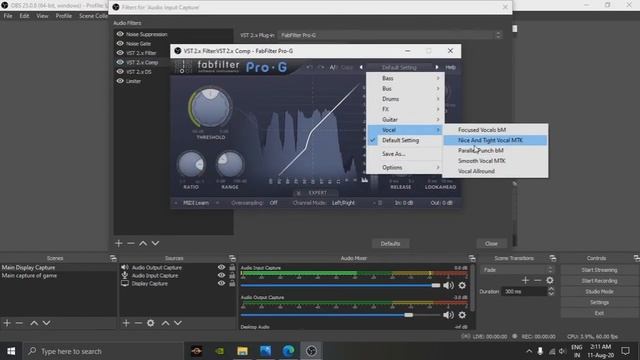Open Audio Input Capture mixer settings gear
The height and width of the screenshot is (360, 640).
[x=462, y=285]
